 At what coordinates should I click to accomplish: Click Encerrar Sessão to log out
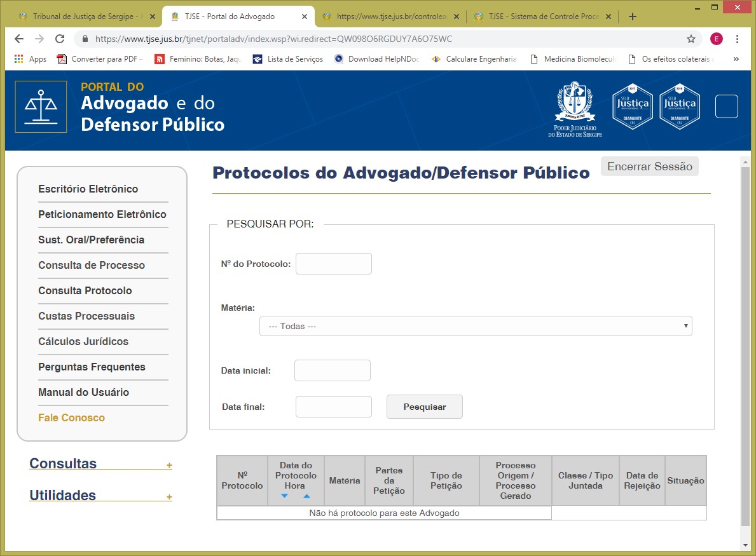pos(649,166)
